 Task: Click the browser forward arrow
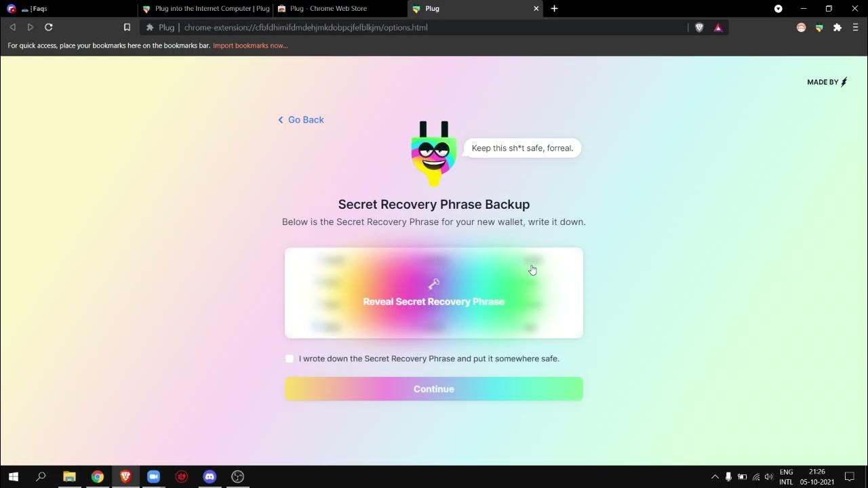pos(30,27)
